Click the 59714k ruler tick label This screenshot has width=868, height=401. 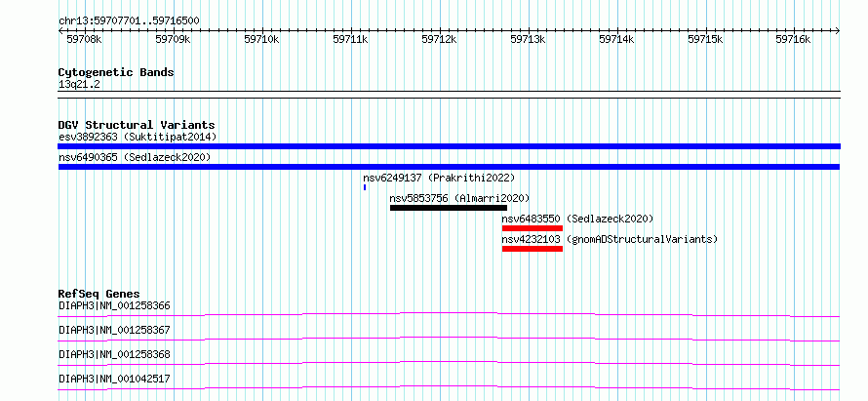616,40
